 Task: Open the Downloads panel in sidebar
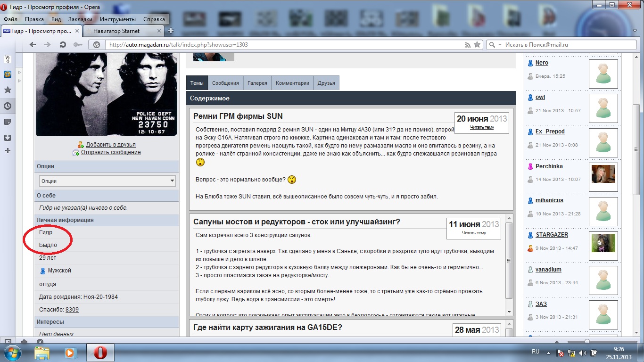(8, 138)
